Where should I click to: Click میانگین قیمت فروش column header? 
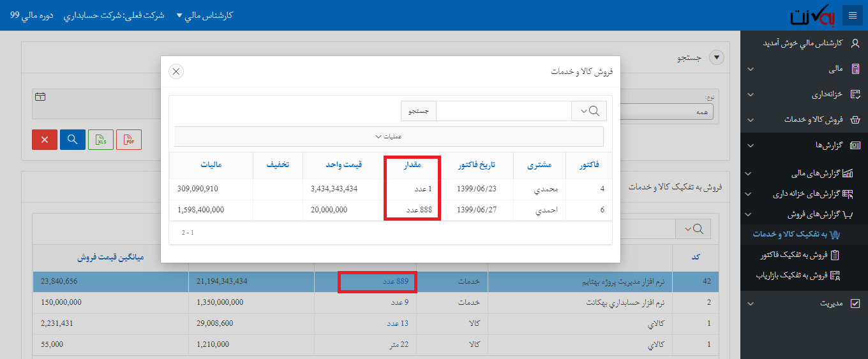(111, 258)
